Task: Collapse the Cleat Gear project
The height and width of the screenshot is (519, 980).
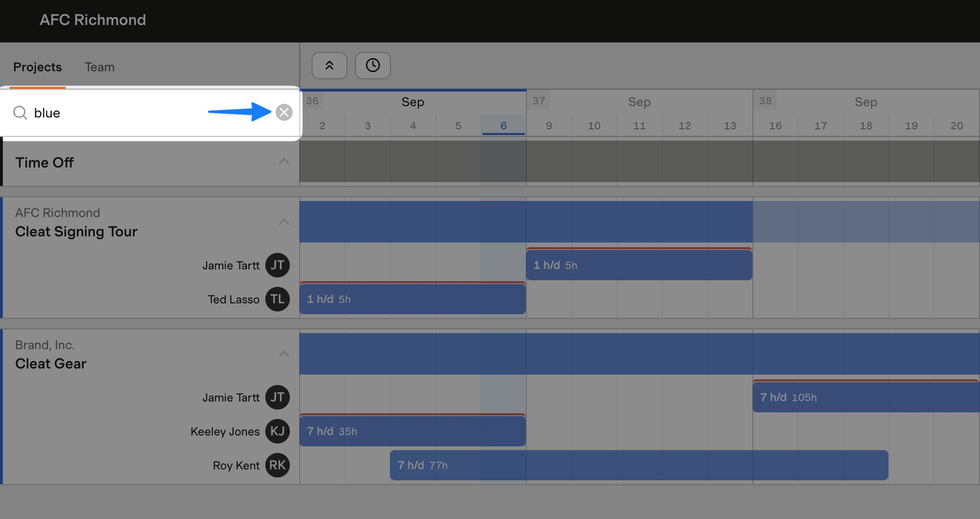Action: point(284,354)
